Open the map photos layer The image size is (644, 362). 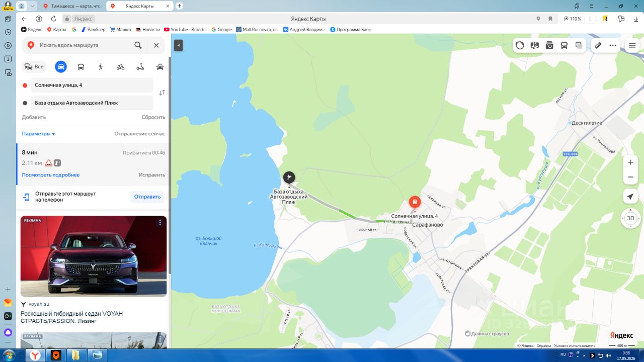pyautogui.click(x=549, y=45)
